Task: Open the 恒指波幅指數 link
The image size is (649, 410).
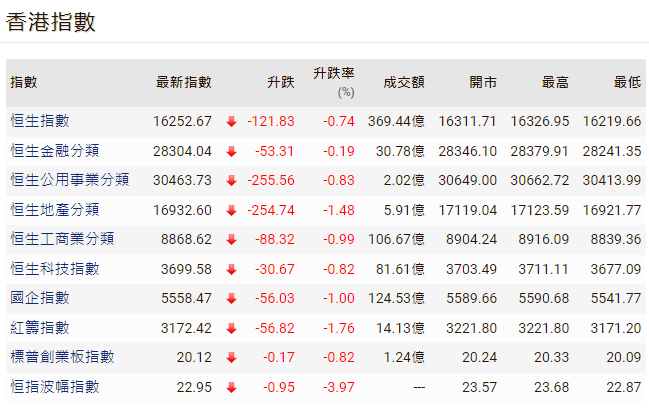Action: tap(54, 387)
